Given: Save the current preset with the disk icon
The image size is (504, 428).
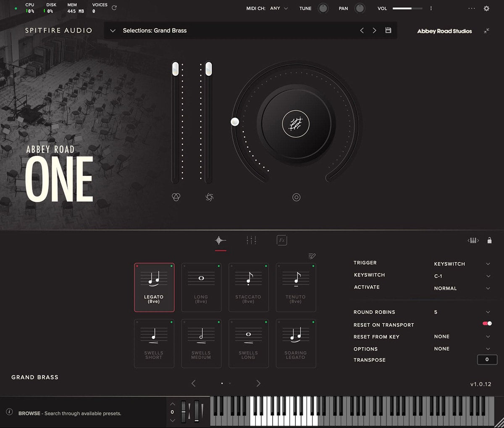Looking at the screenshot, I should click(x=388, y=30).
